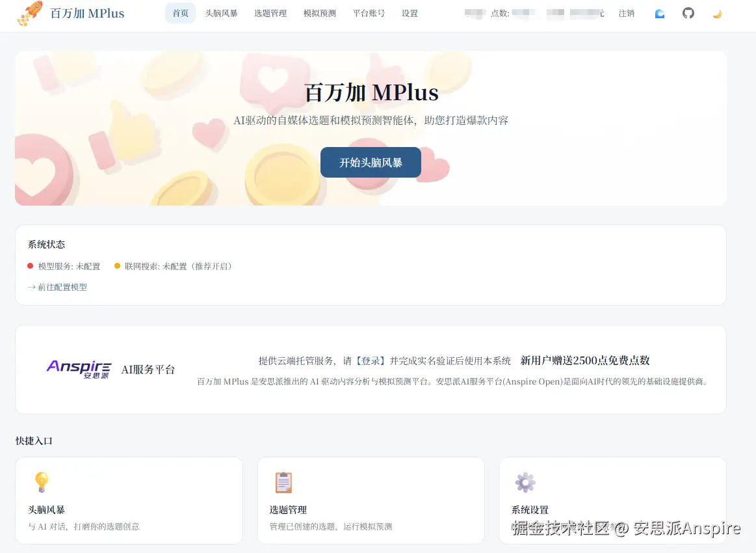This screenshot has width=756, height=553.
Task: Click the 【登录】 link
Action: [371, 360]
